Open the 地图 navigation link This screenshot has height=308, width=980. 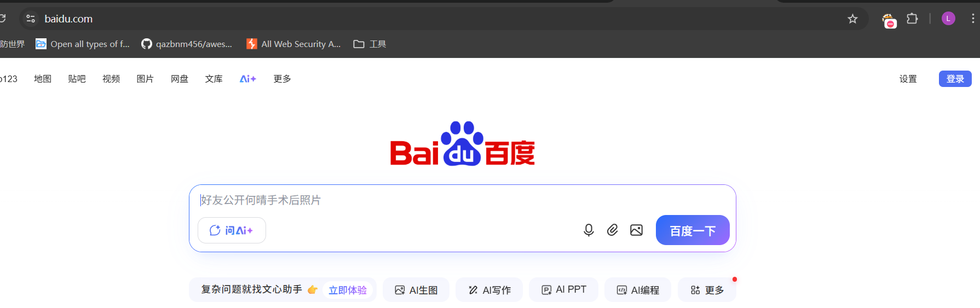(43, 79)
